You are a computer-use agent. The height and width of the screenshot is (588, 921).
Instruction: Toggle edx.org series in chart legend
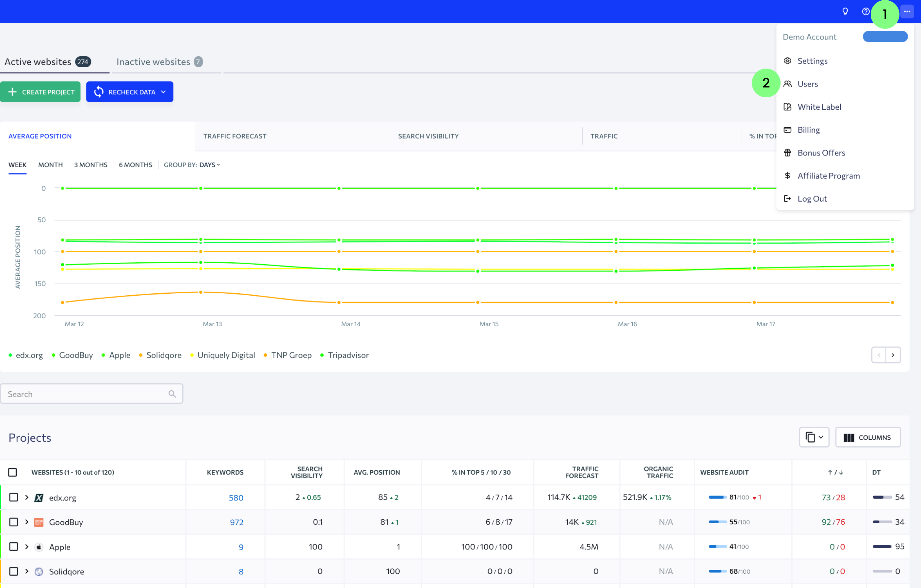[x=25, y=355]
